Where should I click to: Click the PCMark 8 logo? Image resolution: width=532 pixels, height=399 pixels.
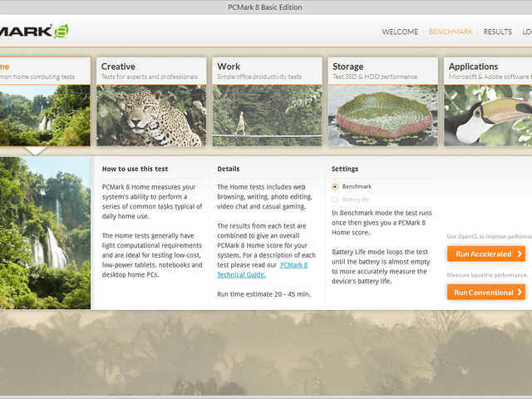click(33, 32)
